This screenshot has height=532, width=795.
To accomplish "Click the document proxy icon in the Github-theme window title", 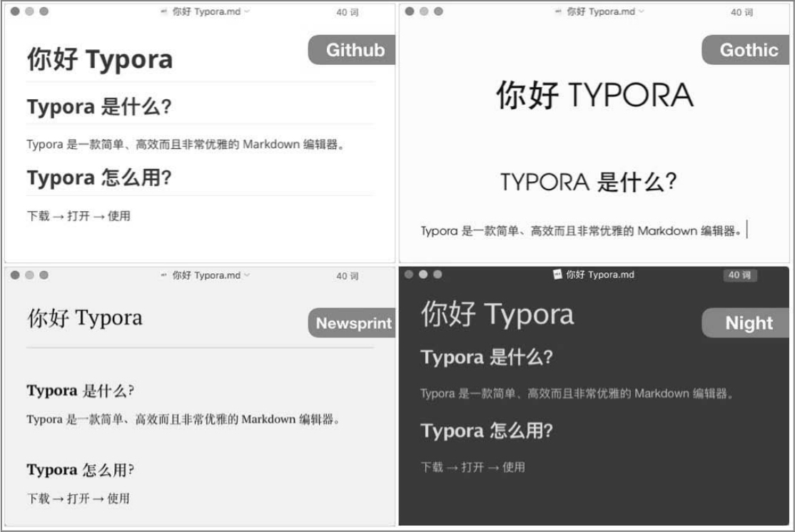I will point(163,11).
